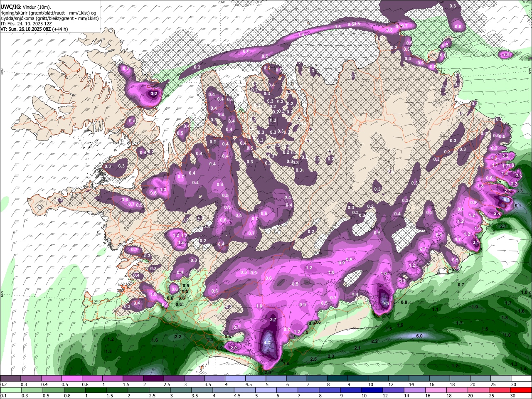
Task: Click the magenta snow swatch starting at 1.5
Action: [133, 379]
